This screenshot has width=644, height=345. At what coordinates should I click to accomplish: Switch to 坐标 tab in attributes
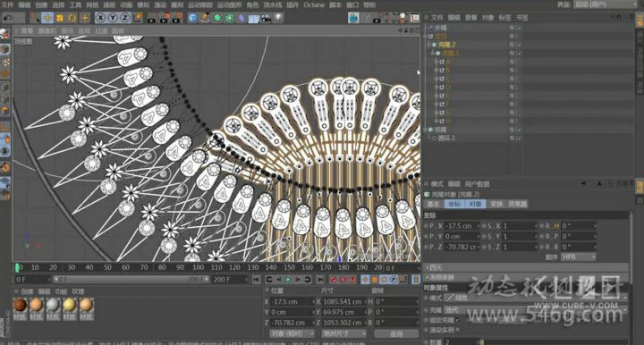point(454,204)
